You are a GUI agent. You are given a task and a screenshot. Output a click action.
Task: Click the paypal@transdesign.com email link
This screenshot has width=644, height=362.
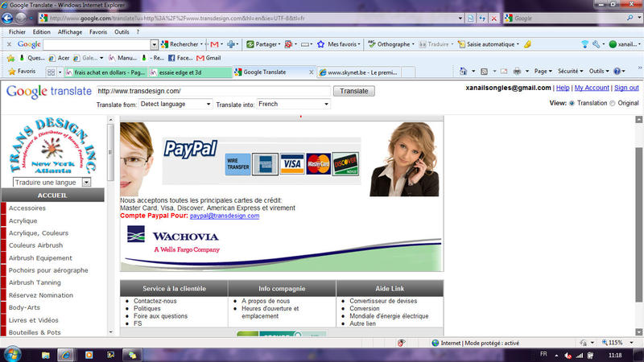coord(225,216)
